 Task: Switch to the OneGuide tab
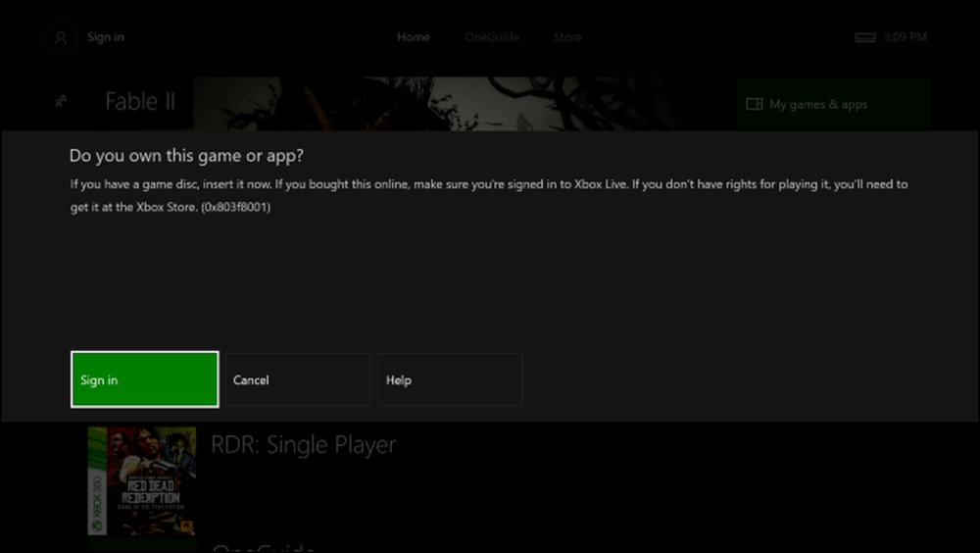click(x=492, y=37)
